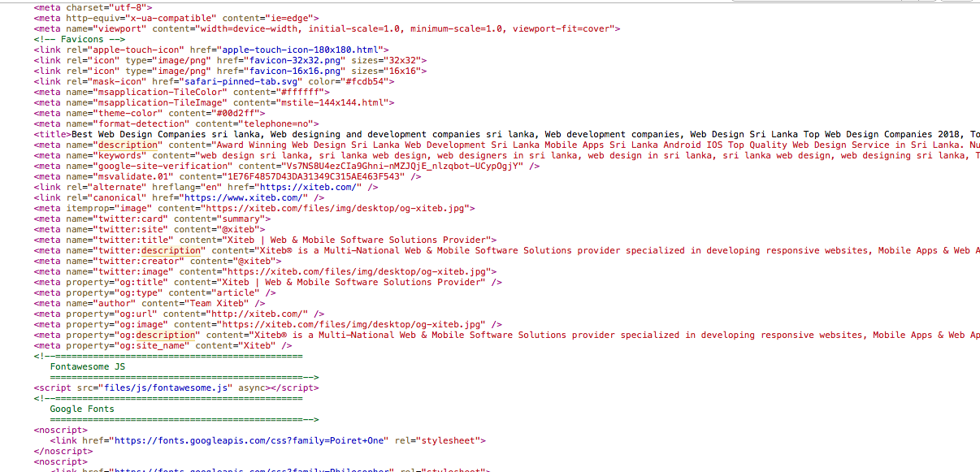Open the files/js/fontawesome.js script link

pyautogui.click(x=166, y=388)
